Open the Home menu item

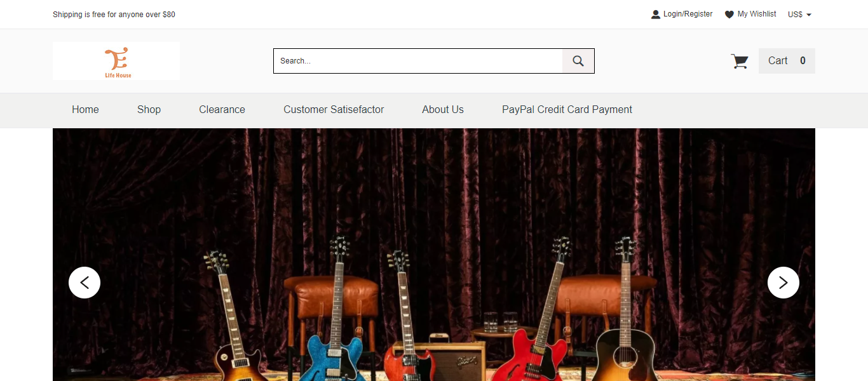tap(85, 109)
